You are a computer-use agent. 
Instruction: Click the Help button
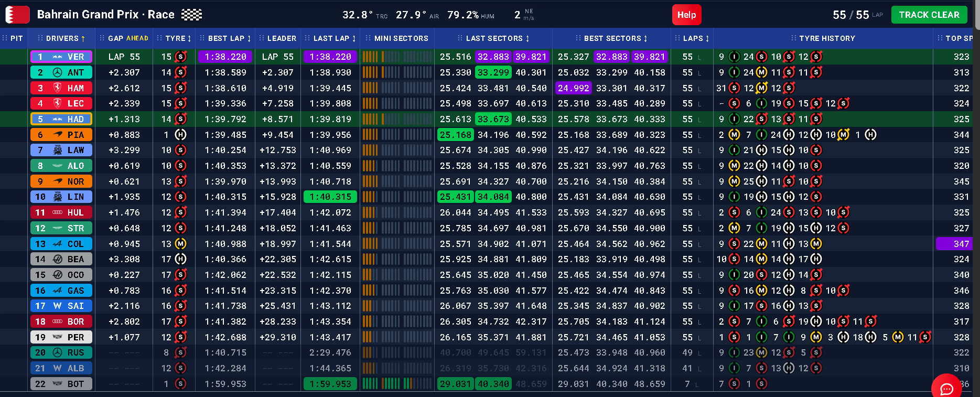(x=686, y=15)
